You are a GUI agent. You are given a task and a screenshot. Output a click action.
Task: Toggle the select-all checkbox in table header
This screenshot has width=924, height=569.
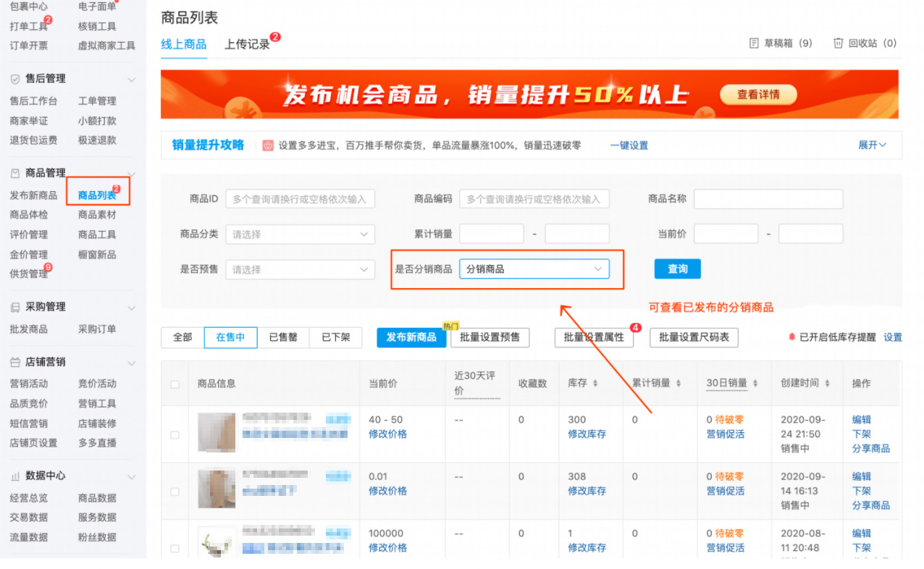click(x=174, y=386)
